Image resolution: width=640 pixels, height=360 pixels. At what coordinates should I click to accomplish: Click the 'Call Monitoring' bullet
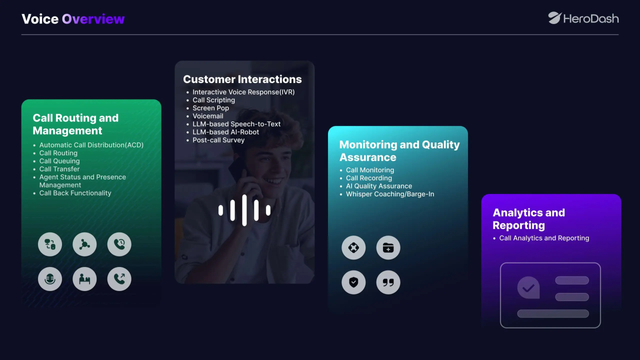[x=370, y=170]
